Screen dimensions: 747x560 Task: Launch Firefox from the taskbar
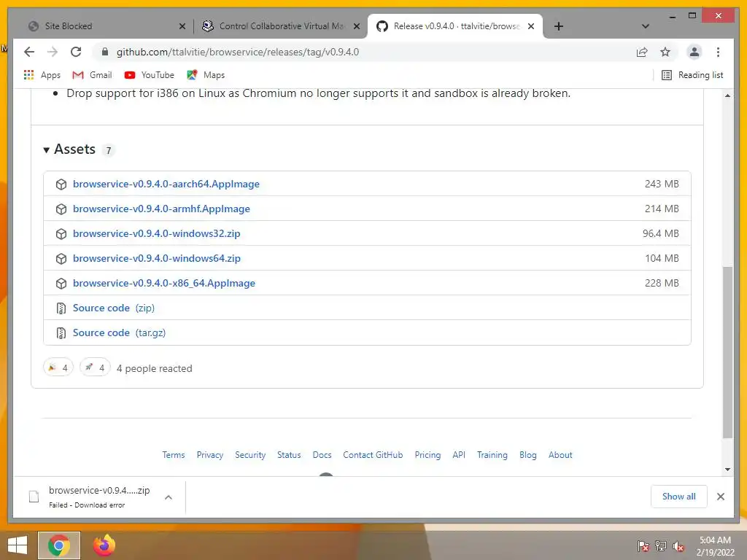coord(104,545)
